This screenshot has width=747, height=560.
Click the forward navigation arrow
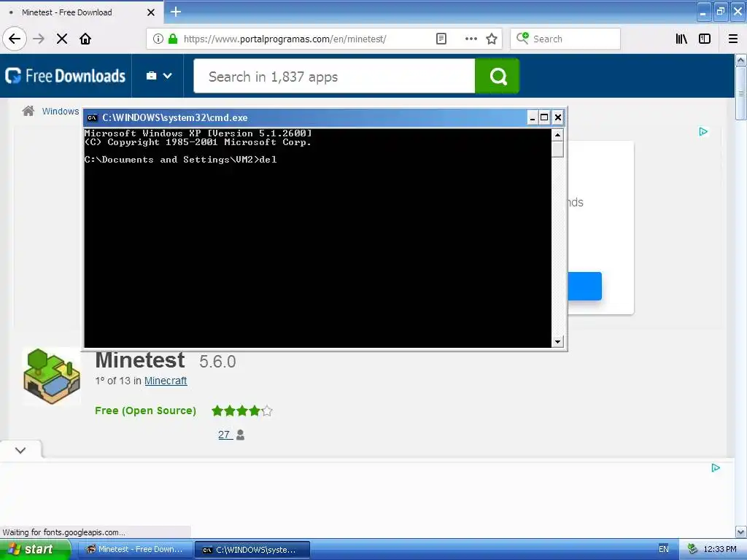coord(39,39)
